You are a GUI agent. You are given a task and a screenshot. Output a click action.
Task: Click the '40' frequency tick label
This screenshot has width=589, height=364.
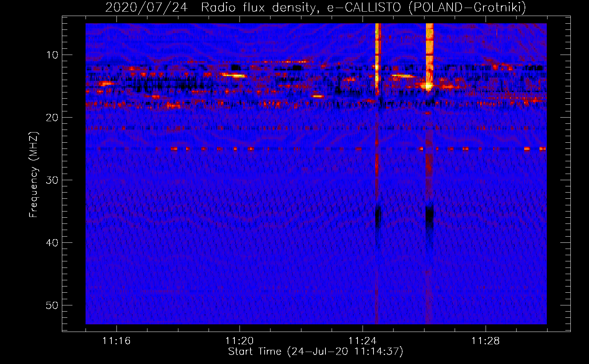tap(52, 243)
